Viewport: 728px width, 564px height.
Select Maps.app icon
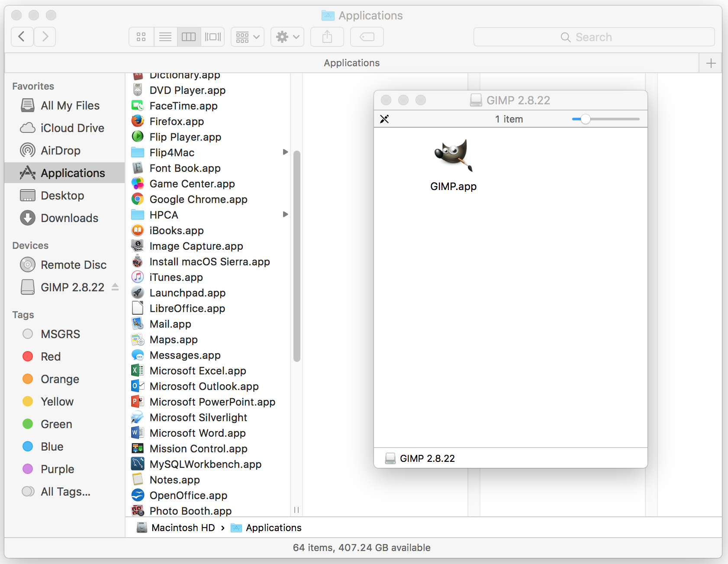138,339
